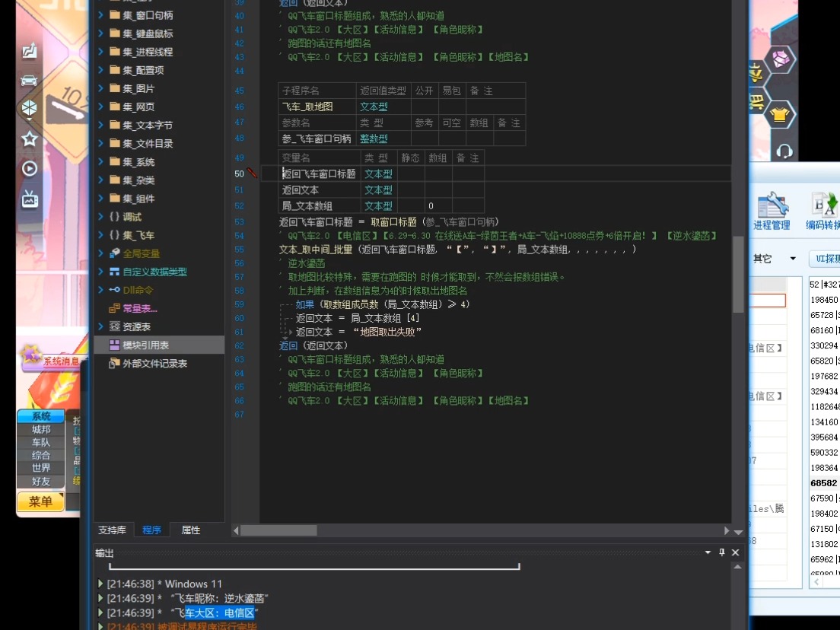Click the 菜单 button in the game window
Screen dimensions: 840x630
click(x=40, y=502)
